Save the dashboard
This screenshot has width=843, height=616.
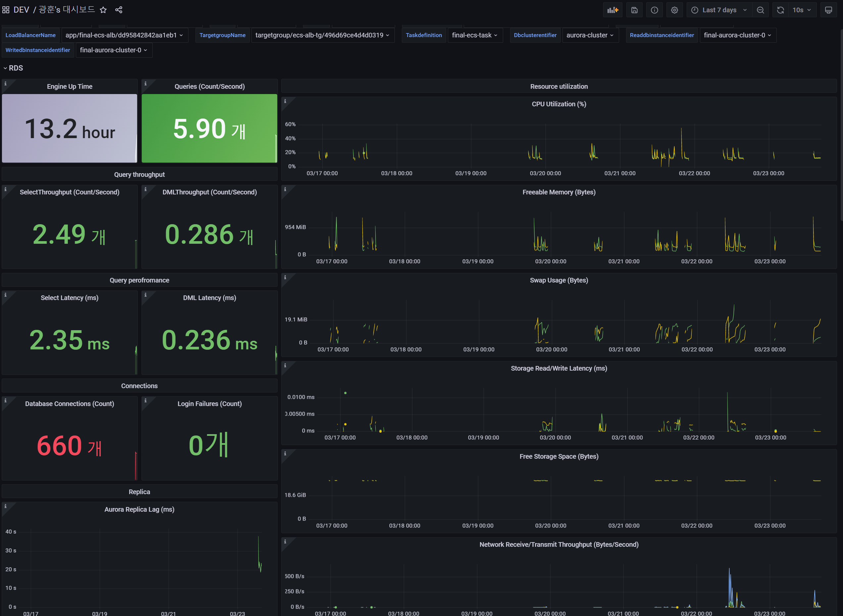634,10
